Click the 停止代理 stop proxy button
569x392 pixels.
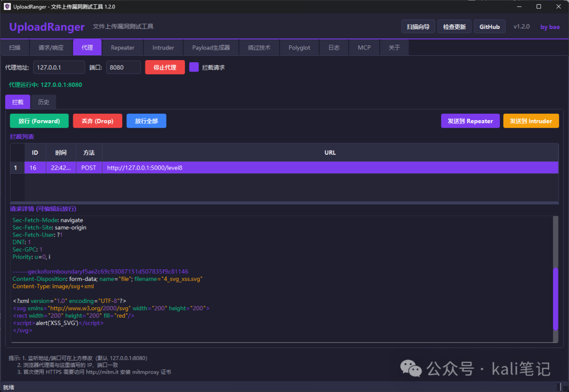(165, 67)
